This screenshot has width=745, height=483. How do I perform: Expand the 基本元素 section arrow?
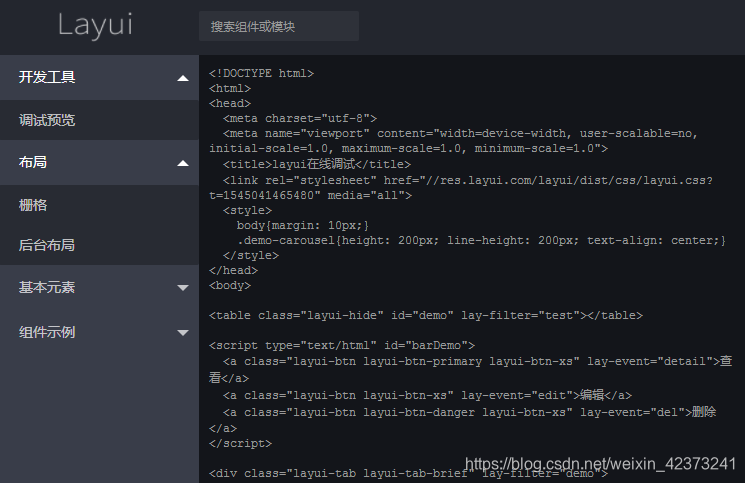point(183,288)
